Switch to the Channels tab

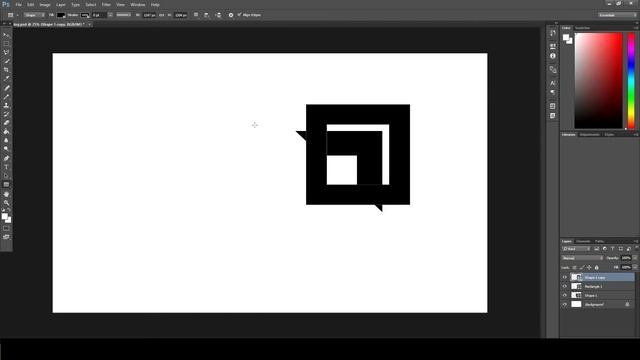click(583, 241)
